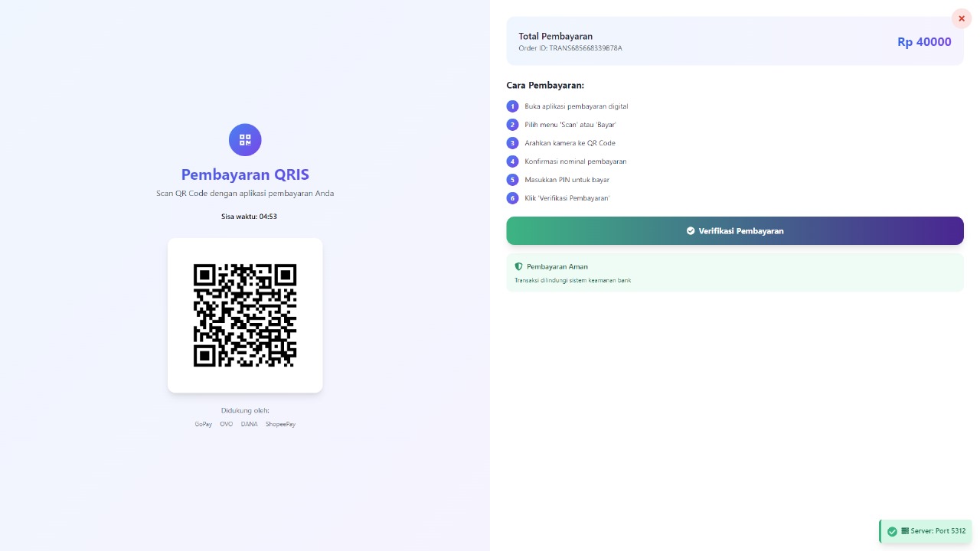Click the step 3 number badge
Viewport: 980px width, 551px height.
513,143
